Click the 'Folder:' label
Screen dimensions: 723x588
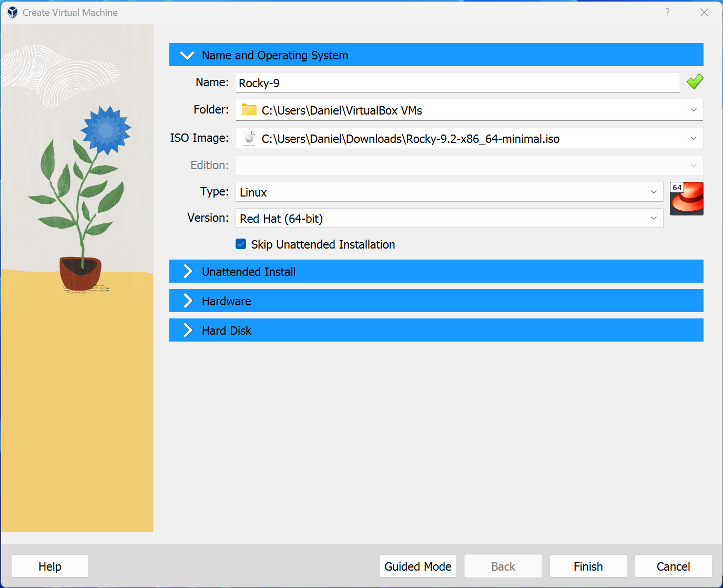coord(211,109)
